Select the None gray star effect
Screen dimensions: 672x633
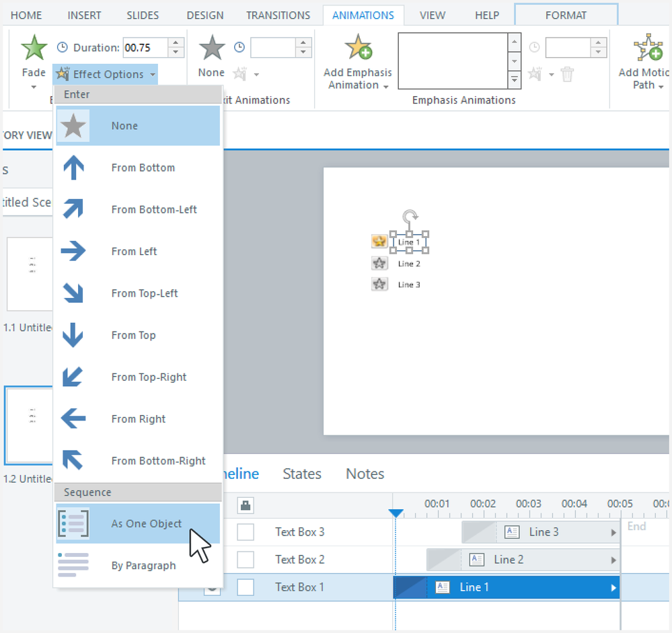point(73,126)
